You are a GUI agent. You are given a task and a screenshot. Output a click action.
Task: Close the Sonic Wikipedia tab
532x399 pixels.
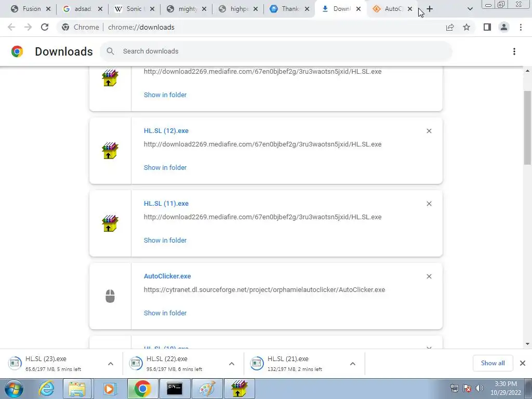[x=152, y=9]
